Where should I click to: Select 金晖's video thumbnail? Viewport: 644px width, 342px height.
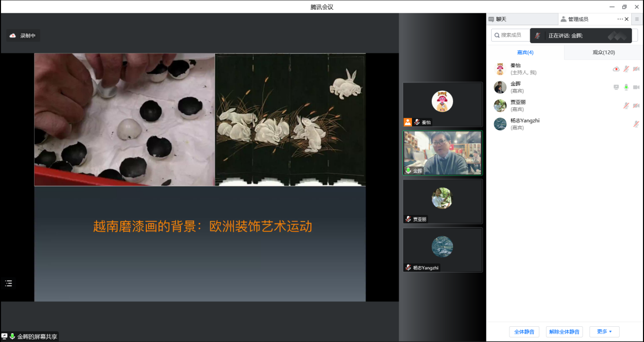[x=442, y=153]
